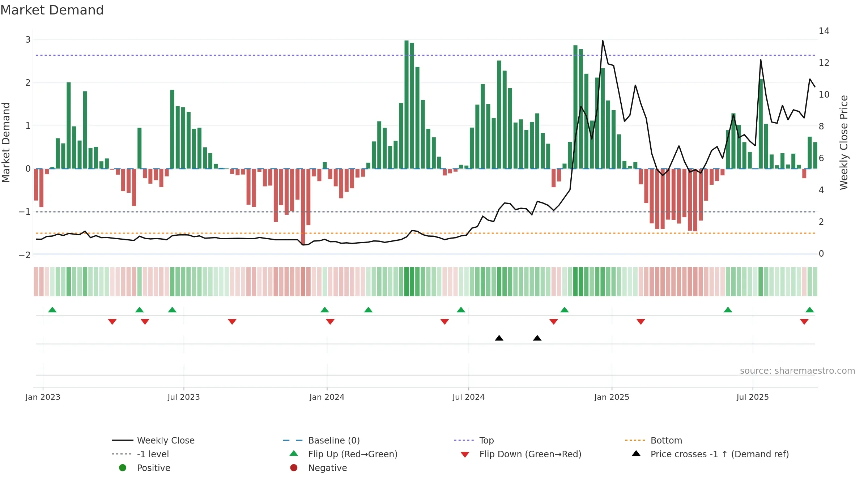Image resolution: width=868 pixels, height=488 pixels.
Task: Select flip-up marker just before Jul 2024
Action: click(x=461, y=310)
